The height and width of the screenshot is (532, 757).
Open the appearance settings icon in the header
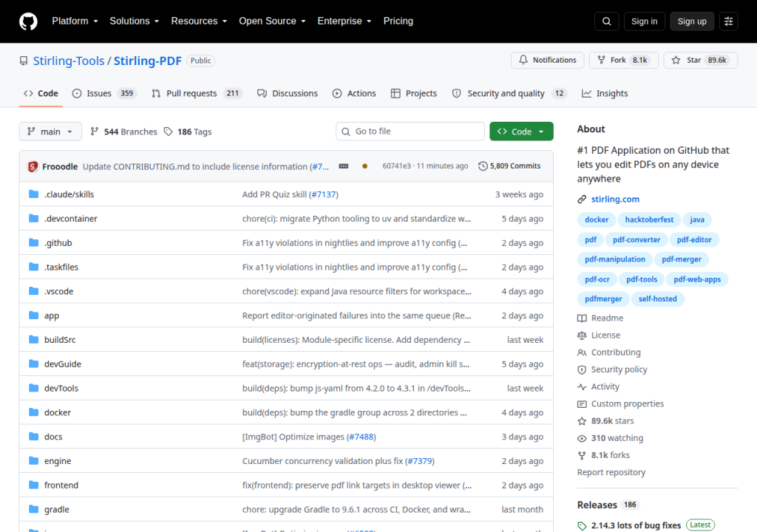(728, 21)
